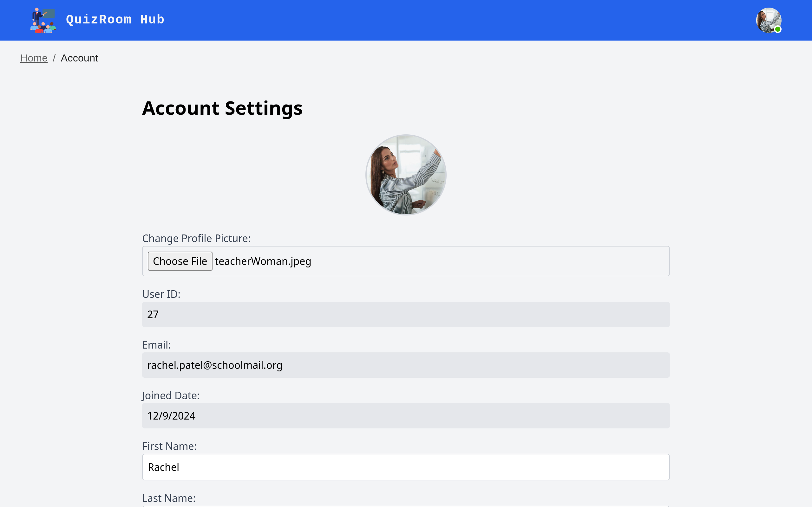Click the Email label text
Screen dimensions: 812x507
point(156,345)
